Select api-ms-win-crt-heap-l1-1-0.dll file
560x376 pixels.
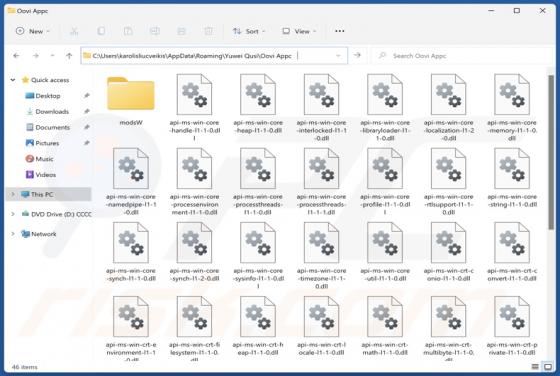(x=258, y=326)
